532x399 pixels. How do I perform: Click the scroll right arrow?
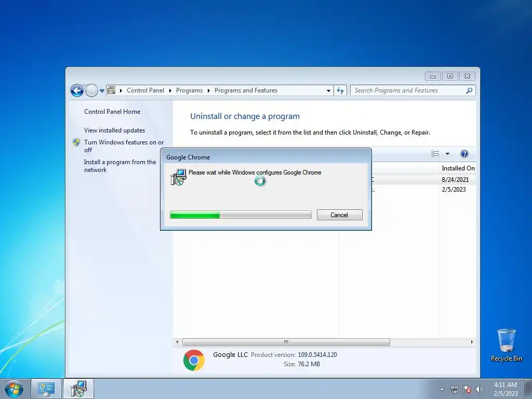pos(472,342)
